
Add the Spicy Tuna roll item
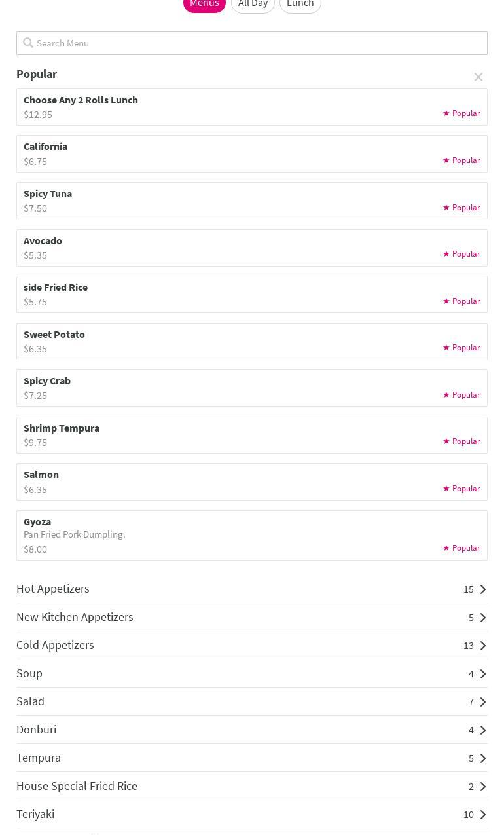48,194
